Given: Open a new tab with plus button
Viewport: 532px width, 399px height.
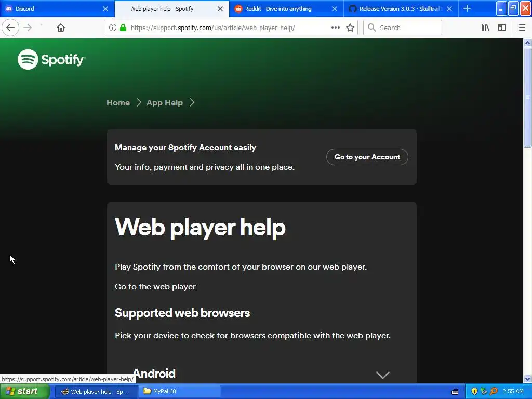Looking at the screenshot, I should pyautogui.click(x=467, y=8).
